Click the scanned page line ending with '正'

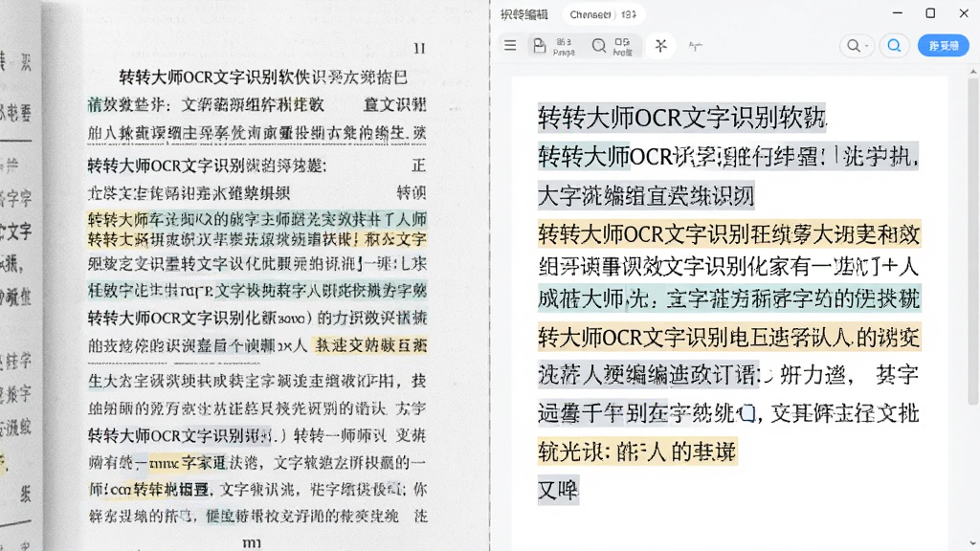pyautogui.click(x=256, y=165)
